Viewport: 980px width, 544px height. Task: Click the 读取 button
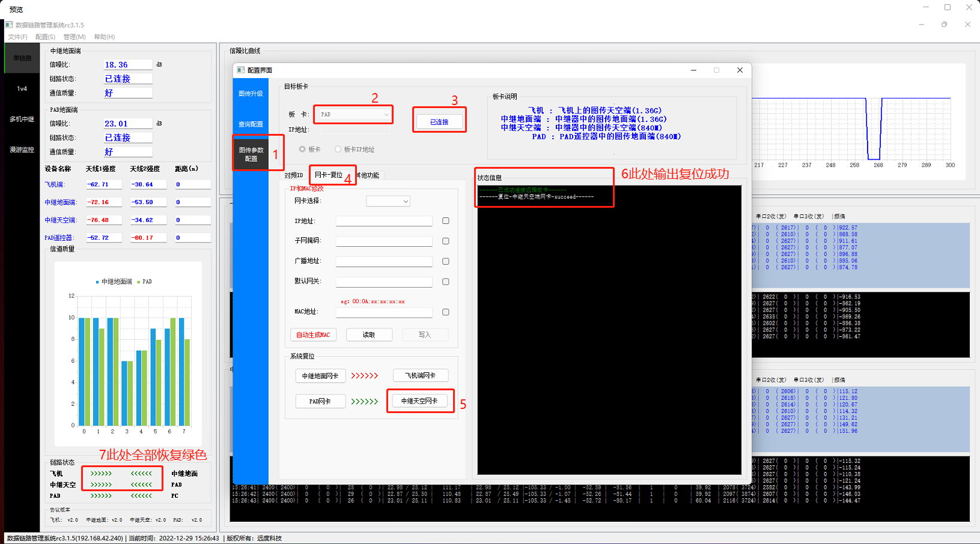click(x=369, y=335)
